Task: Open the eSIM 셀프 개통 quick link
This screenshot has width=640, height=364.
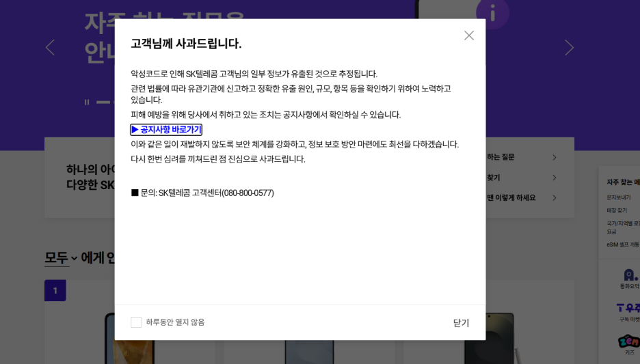Action: click(623, 244)
